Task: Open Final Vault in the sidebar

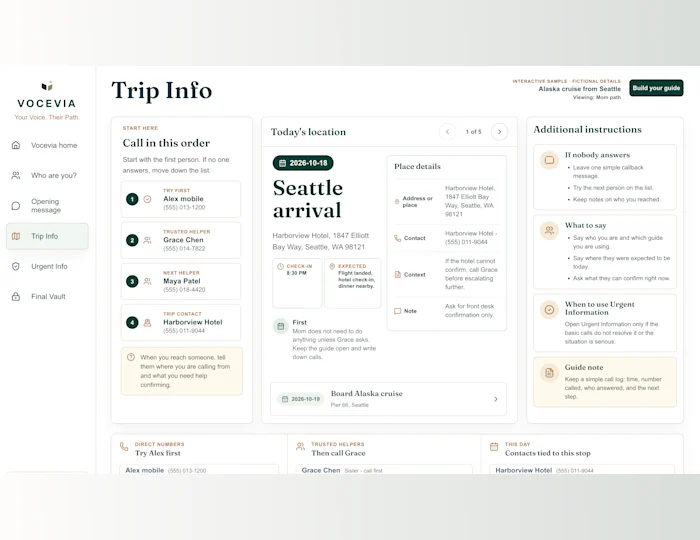Action: (47, 296)
